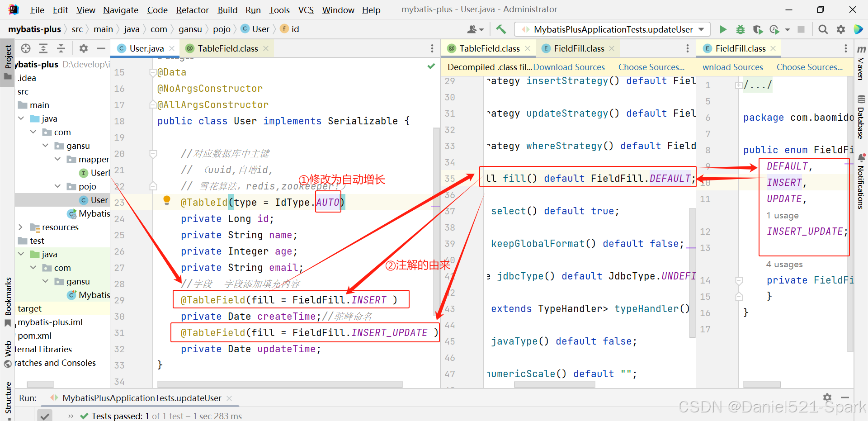This screenshot has height=421, width=868.
Task: Open the profiler run icon
Action: (774, 29)
